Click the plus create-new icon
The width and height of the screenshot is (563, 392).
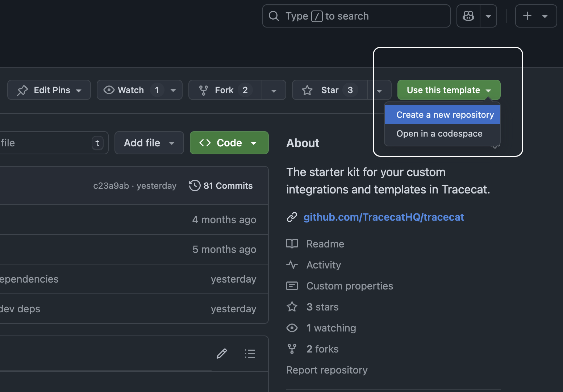tap(527, 16)
